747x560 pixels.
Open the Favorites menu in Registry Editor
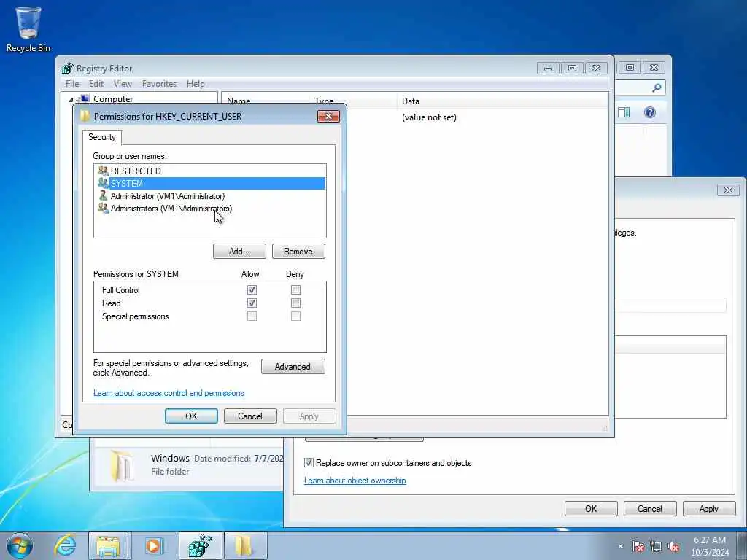159,84
